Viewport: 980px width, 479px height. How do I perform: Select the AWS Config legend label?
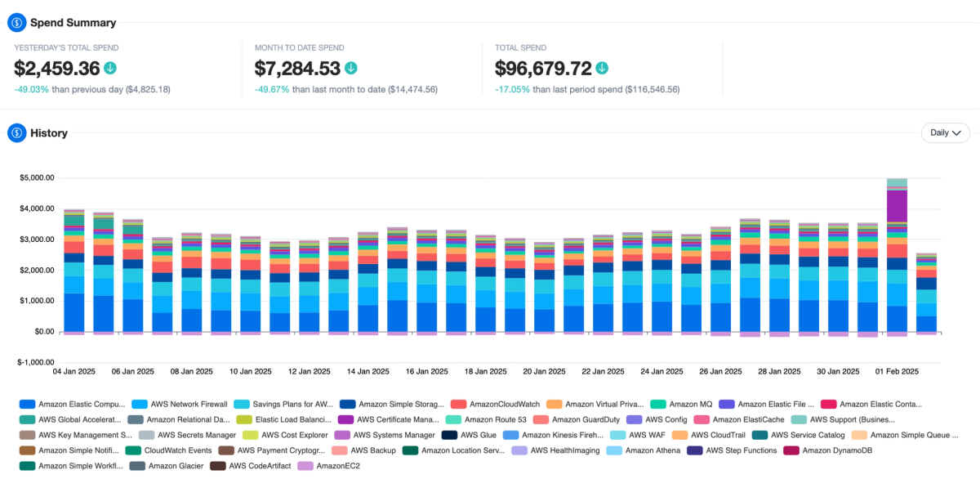pyautogui.click(x=666, y=419)
